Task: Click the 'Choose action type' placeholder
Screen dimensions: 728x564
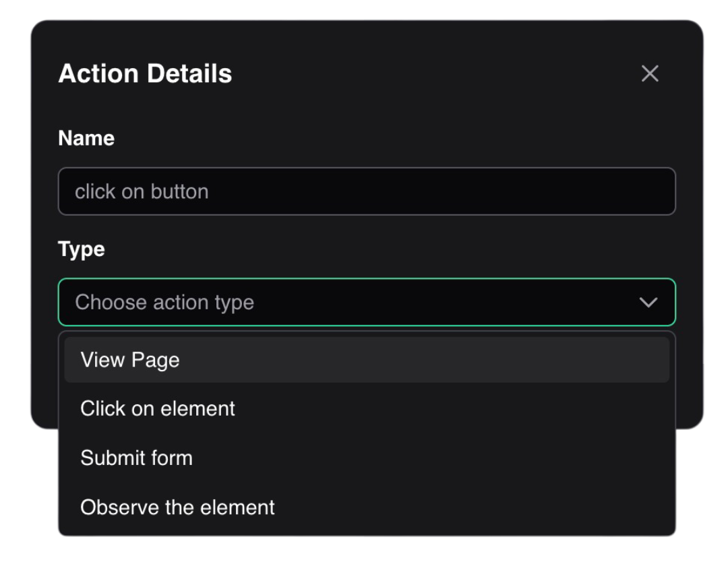Action: coord(164,303)
